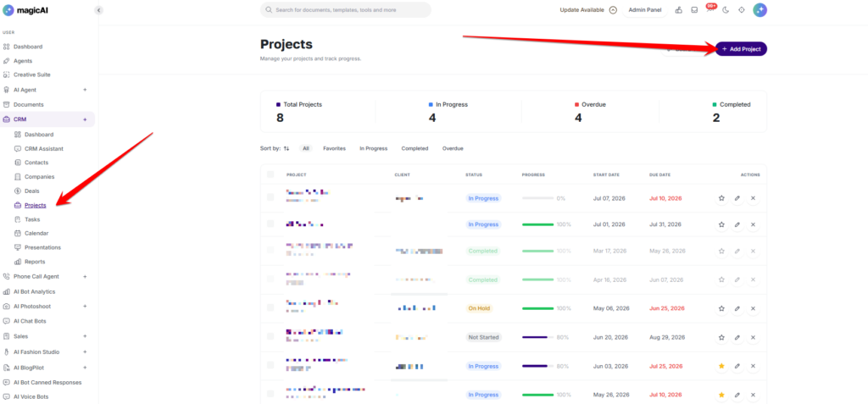Image resolution: width=868 pixels, height=404 pixels.
Task: Expand the AI Agent sidebar section
Action: point(85,90)
